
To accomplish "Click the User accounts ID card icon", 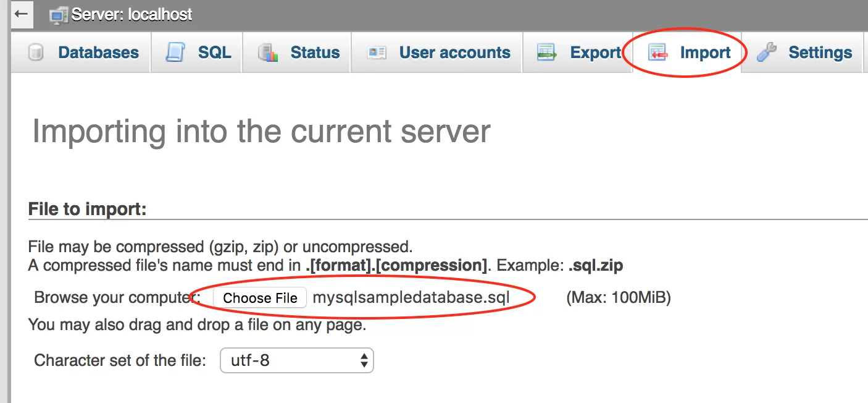I will point(376,53).
